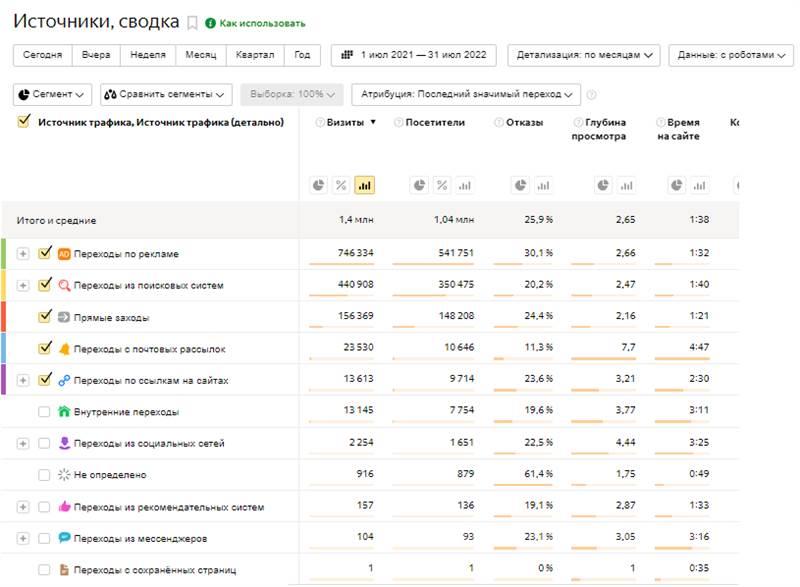This screenshot has width=800, height=587.
Task: Uncheck the Переходы по рекламе checkbox
Action: click(x=44, y=254)
